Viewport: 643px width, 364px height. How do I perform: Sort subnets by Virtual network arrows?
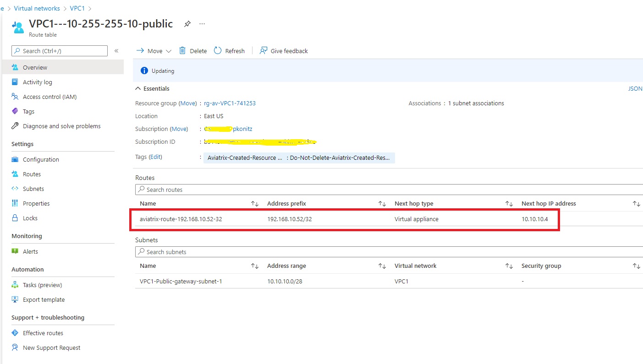pos(509,266)
